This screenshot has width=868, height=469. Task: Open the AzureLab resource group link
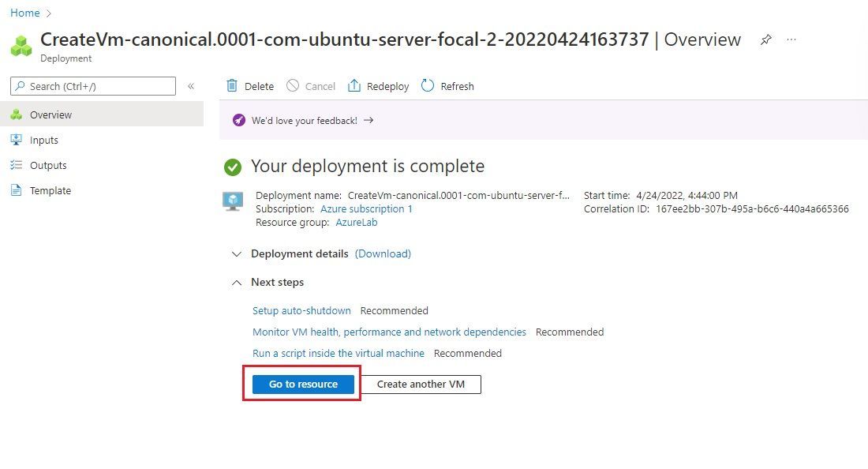coord(357,222)
